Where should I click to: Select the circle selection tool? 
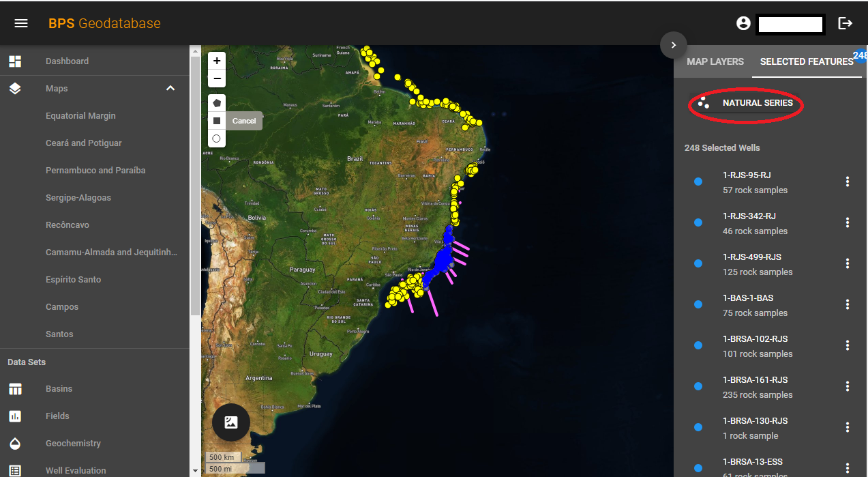coord(216,139)
